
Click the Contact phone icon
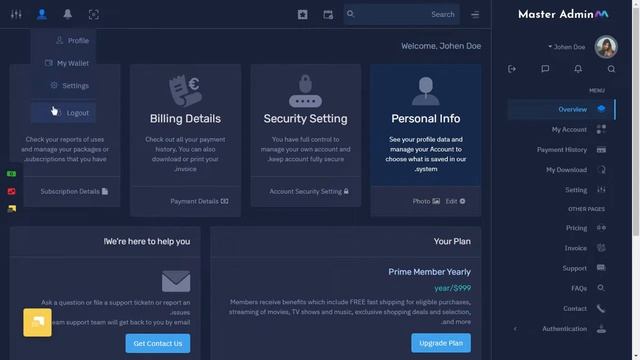(601, 309)
